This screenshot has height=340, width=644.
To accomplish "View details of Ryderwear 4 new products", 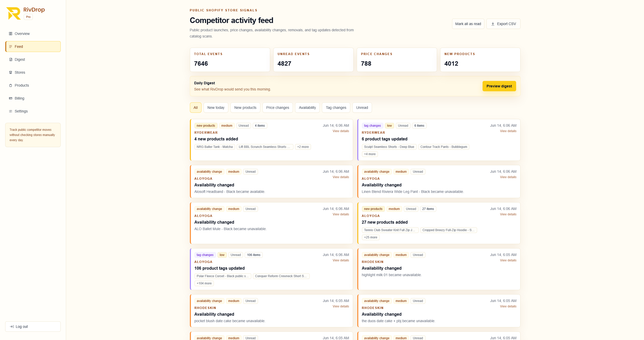I will [341, 131].
